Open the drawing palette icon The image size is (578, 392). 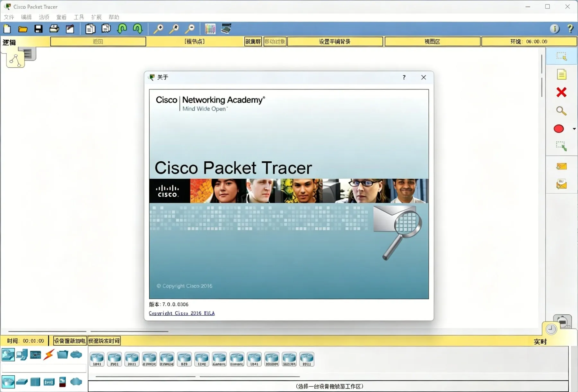click(210, 29)
